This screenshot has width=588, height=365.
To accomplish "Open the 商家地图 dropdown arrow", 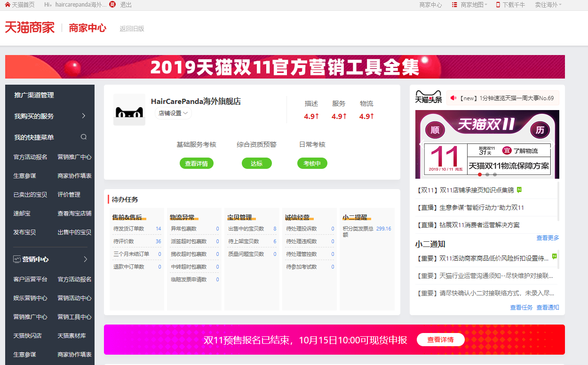I will 486,5.
